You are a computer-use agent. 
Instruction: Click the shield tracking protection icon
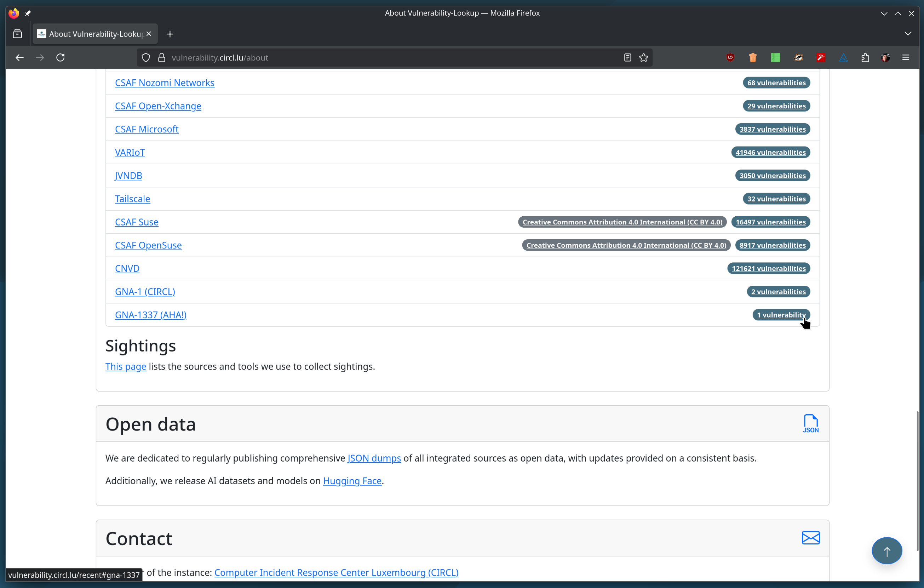[146, 58]
